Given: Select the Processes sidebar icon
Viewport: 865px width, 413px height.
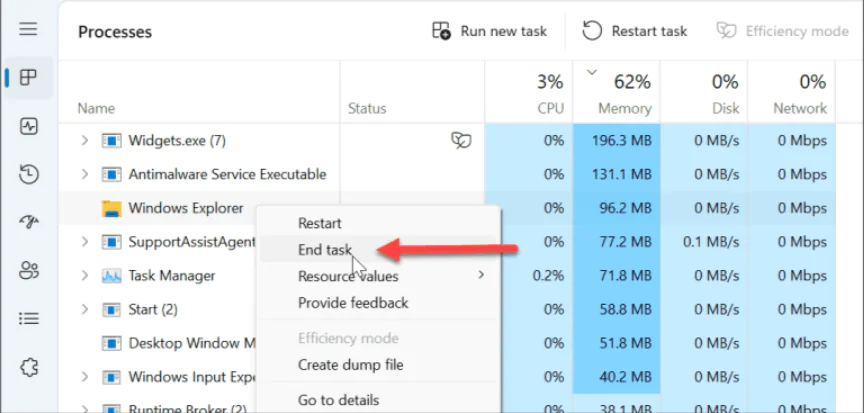Looking at the screenshot, I should 28,78.
